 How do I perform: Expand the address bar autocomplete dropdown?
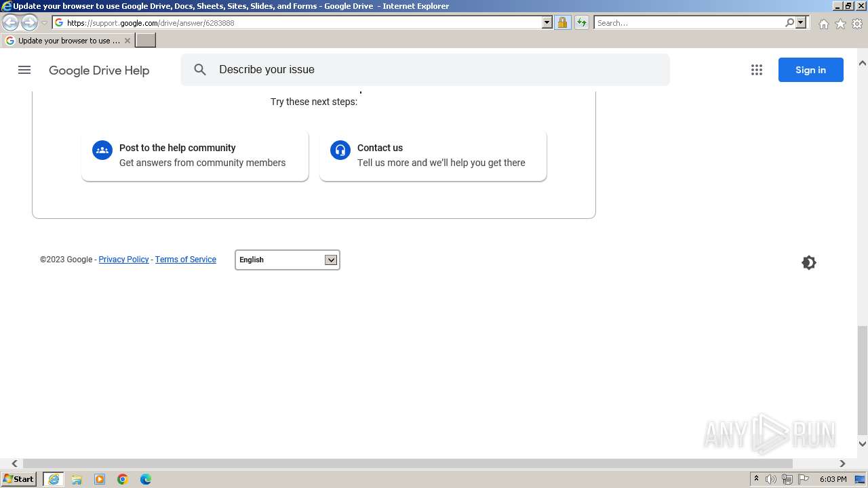[x=547, y=23]
